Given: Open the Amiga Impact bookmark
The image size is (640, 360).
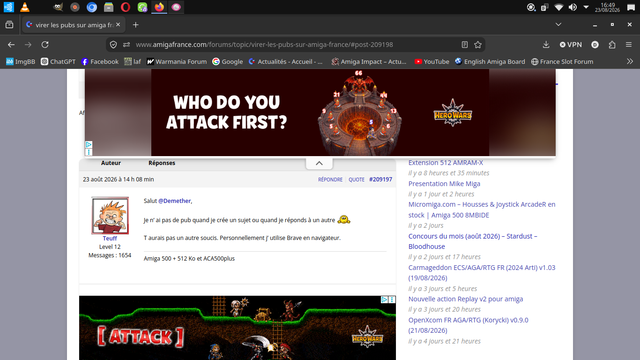Looking at the screenshot, I should click(x=369, y=62).
